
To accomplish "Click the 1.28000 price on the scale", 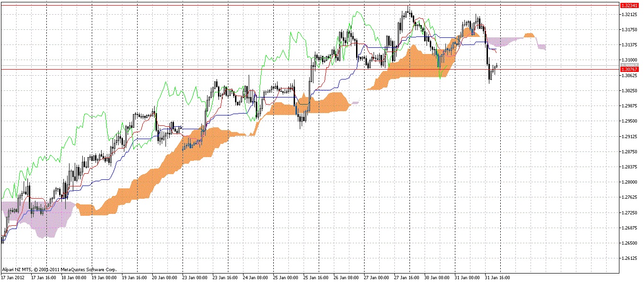I will point(629,182).
